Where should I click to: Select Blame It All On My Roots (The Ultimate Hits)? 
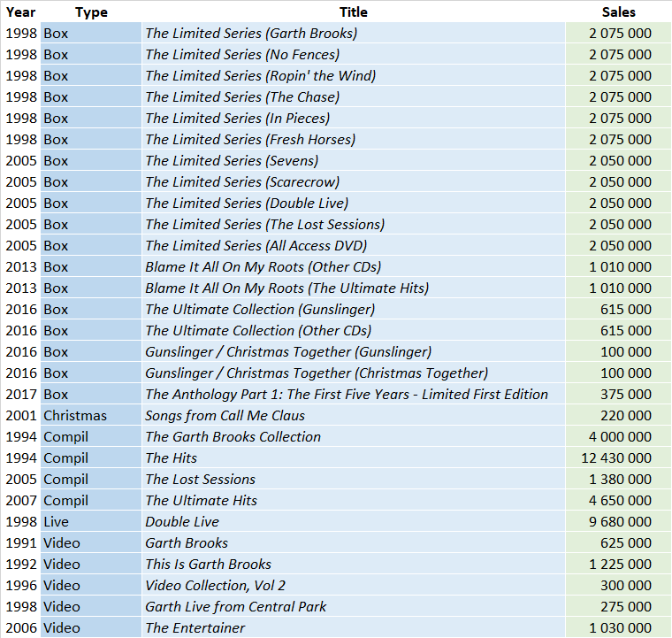pyautogui.click(x=287, y=288)
